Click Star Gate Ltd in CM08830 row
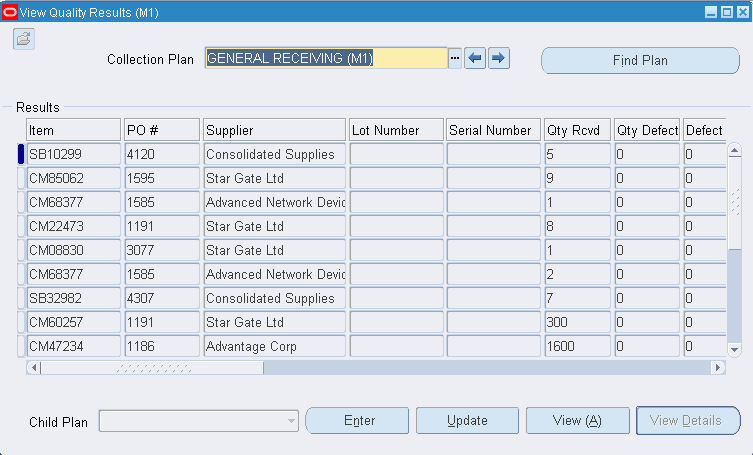 tap(274, 250)
